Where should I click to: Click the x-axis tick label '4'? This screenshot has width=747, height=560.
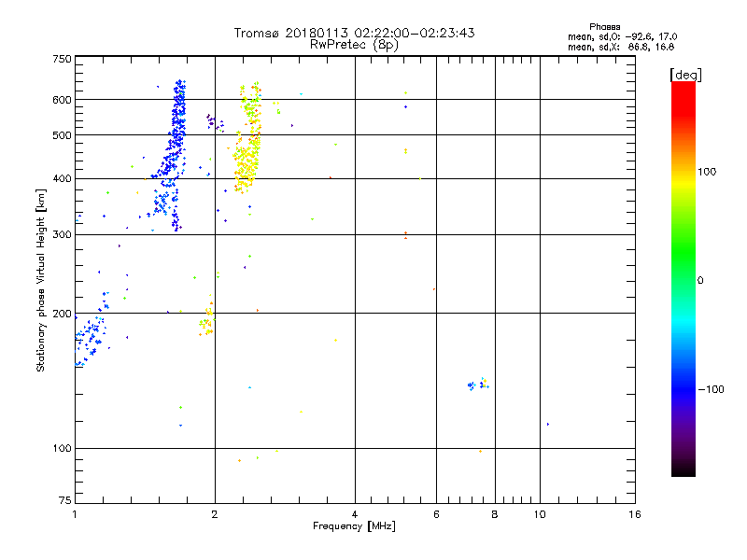coord(355,514)
